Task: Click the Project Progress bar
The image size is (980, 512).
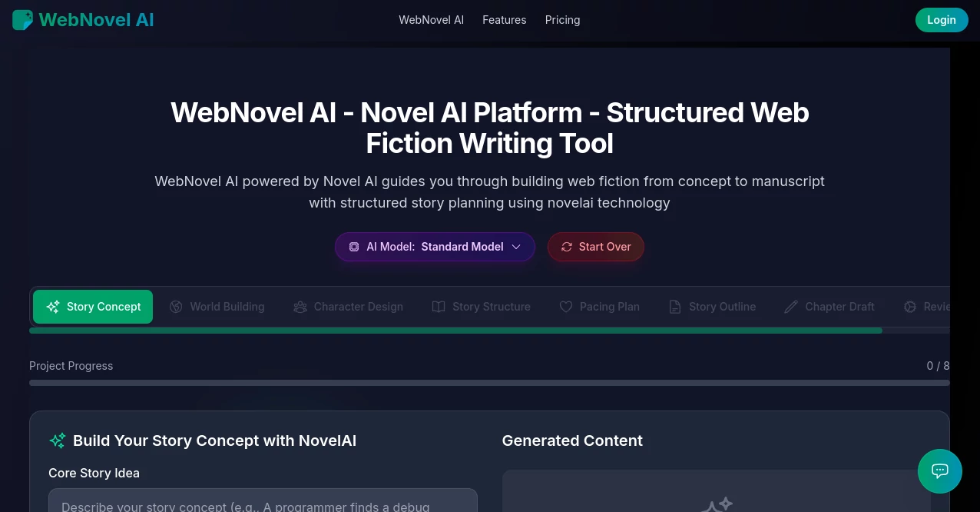Action: click(x=489, y=382)
